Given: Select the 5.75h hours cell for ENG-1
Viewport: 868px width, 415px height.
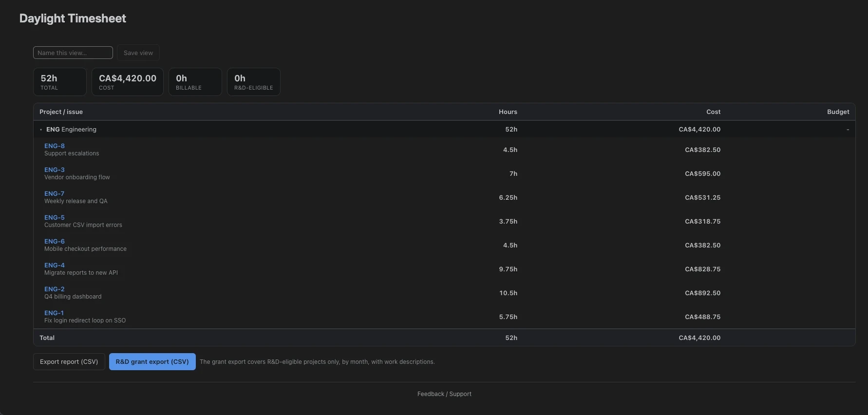Looking at the screenshot, I should point(509,317).
